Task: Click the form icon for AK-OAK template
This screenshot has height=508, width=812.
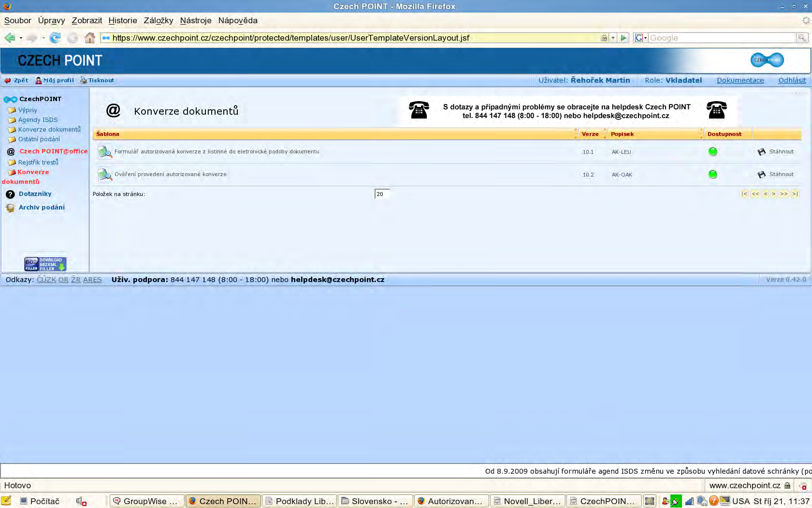Action: 104,174
